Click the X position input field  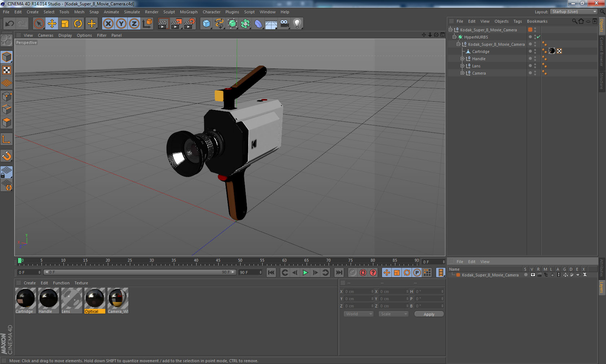click(359, 292)
